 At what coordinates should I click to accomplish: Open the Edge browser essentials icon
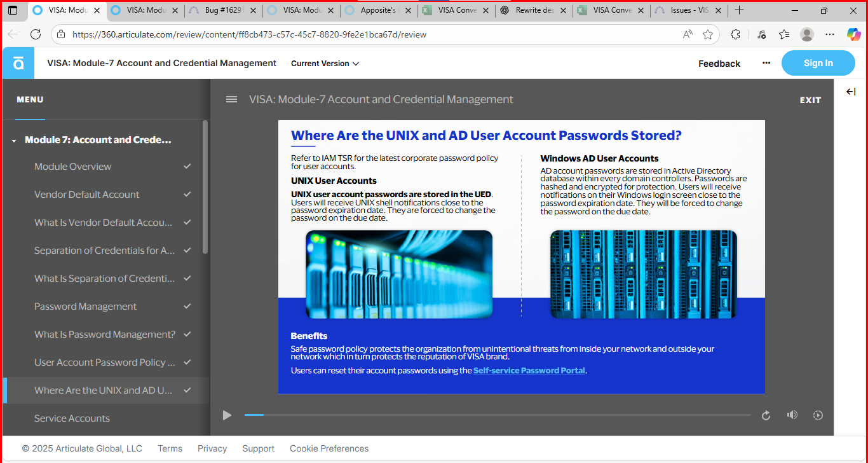761,34
